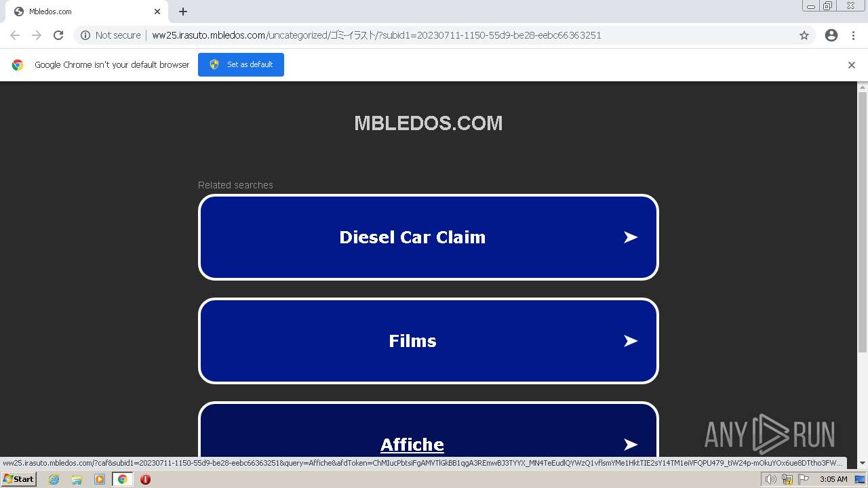Open the network tray icon
This screenshot has width=868, height=488.
coord(787,479)
